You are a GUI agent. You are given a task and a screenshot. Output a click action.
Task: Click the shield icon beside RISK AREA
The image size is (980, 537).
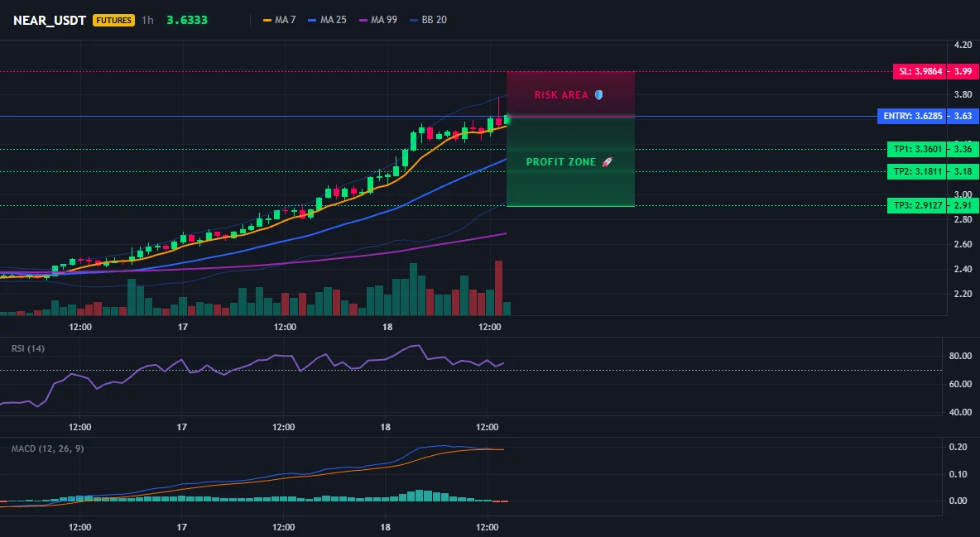click(598, 95)
